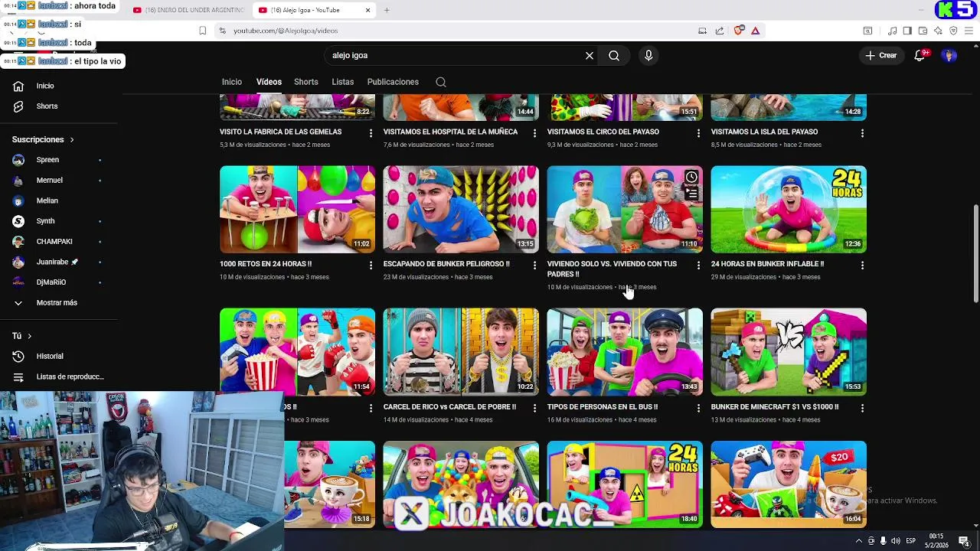Select the Vídeos channel tab
The height and width of the screenshot is (551, 980).
click(269, 82)
